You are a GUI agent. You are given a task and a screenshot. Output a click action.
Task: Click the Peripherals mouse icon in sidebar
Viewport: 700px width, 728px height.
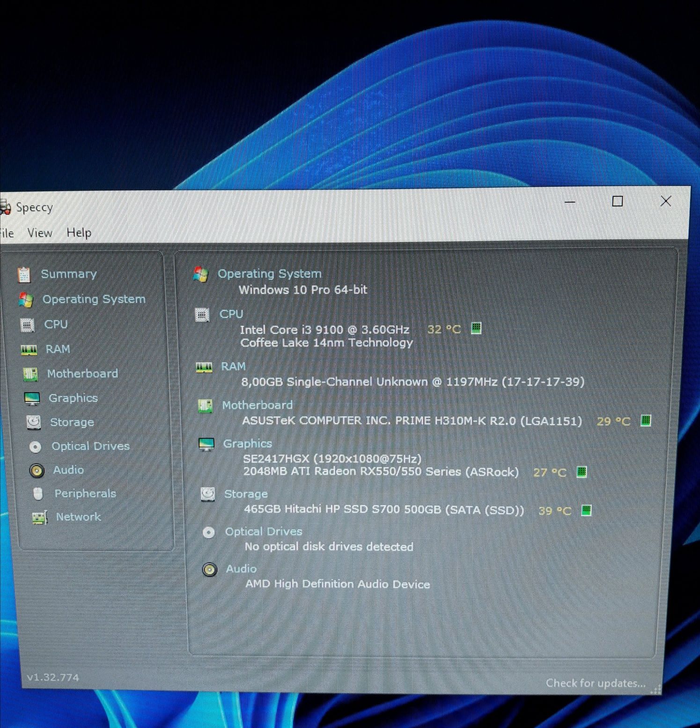(38, 493)
